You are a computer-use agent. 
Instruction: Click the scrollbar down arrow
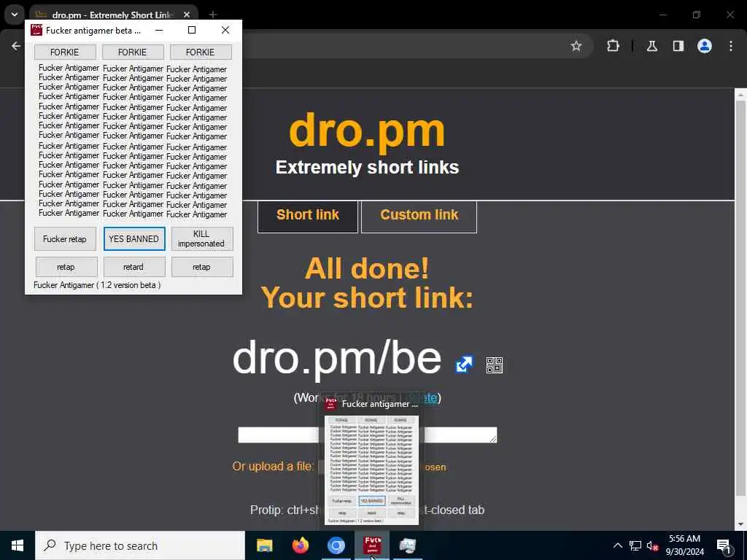tap(740, 525)
